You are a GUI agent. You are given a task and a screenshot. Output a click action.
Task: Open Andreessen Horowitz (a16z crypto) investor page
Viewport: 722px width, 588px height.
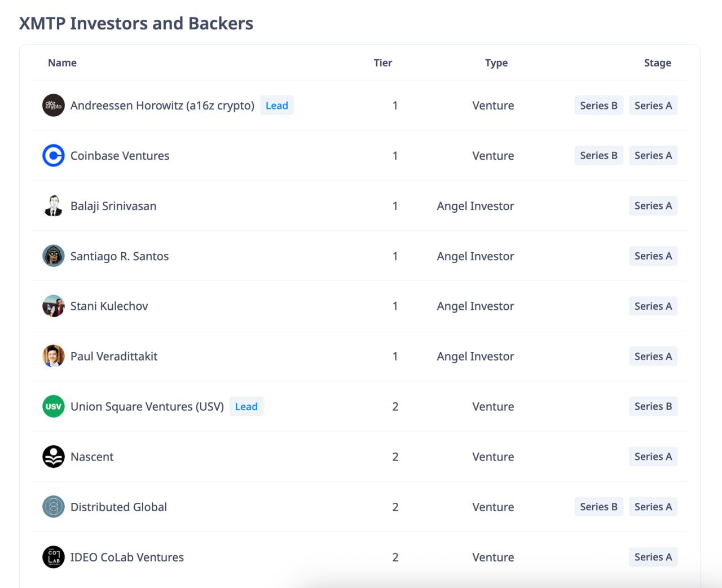(162, 106)
